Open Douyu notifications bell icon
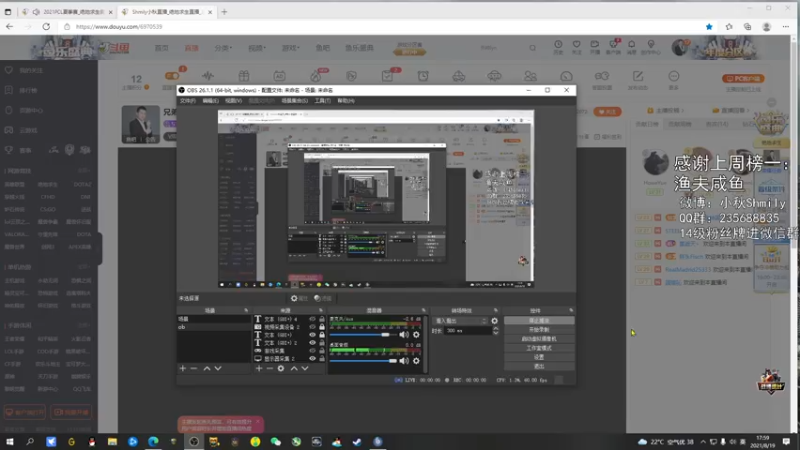Image resolution: width=800 pixels, height=450 pixels. point(632,44)
